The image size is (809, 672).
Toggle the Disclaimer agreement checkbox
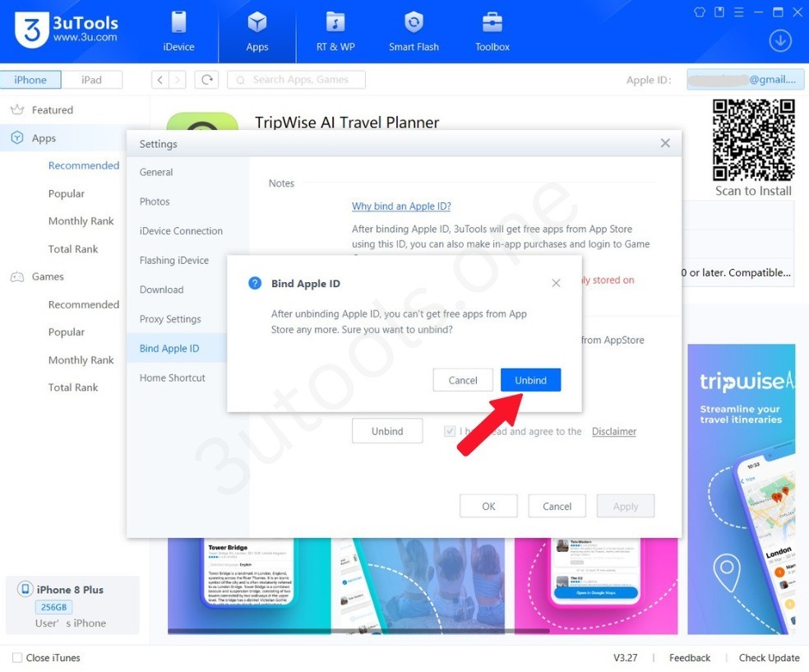click(x=450, y=431)
